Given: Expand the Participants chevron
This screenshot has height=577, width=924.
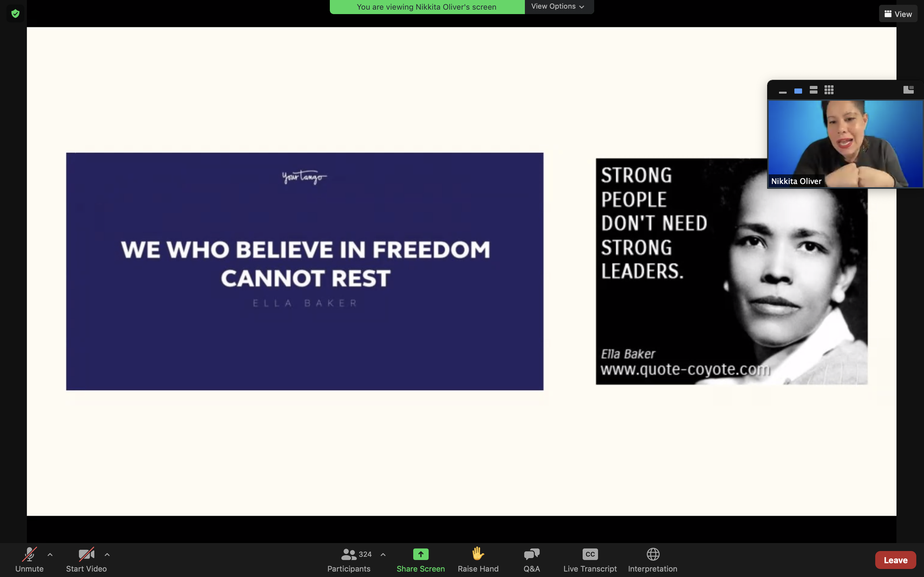Looking at the screenshot, I should 383,555.
